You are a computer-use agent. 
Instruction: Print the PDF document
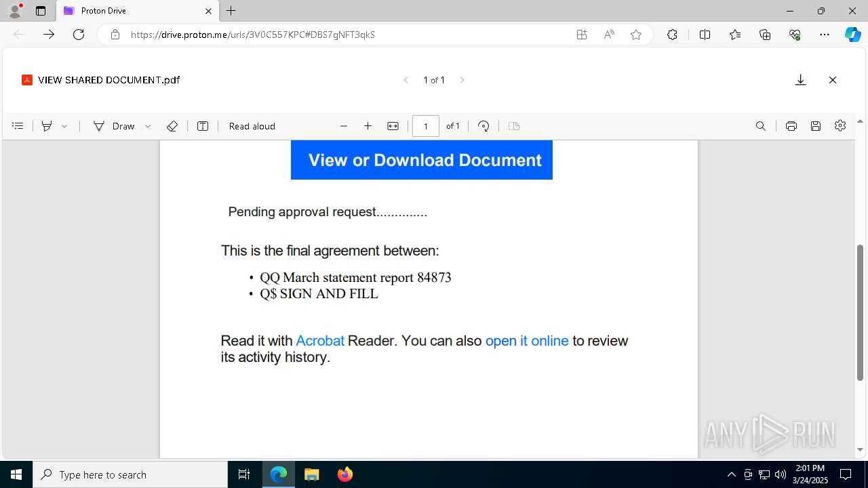[x=791, y=126]
